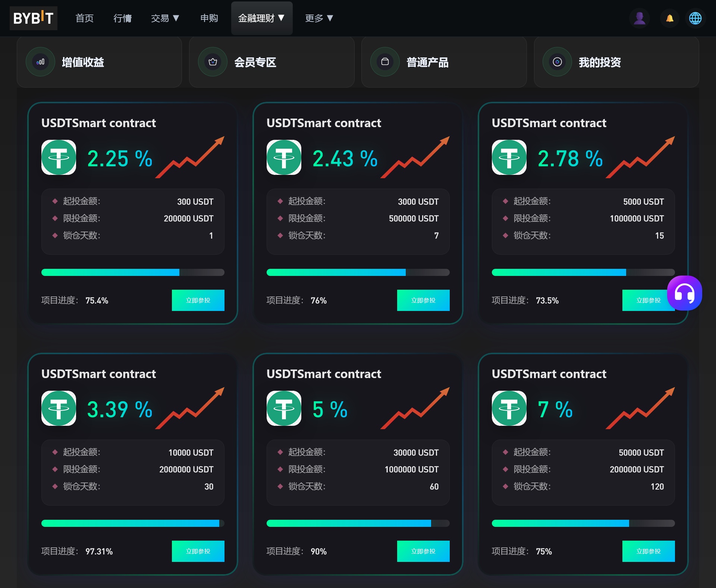
Task: Click the 73.5% progress value
Action: coord(547,301)
